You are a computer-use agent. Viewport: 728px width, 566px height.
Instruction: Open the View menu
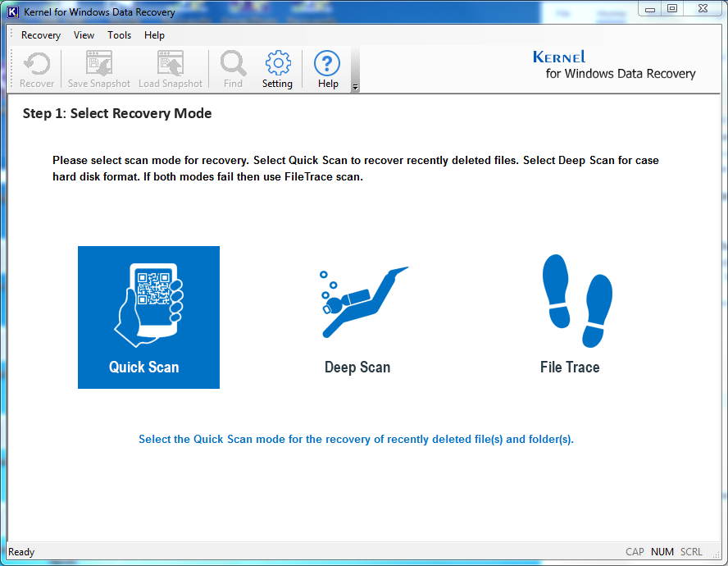click(84, 35)
